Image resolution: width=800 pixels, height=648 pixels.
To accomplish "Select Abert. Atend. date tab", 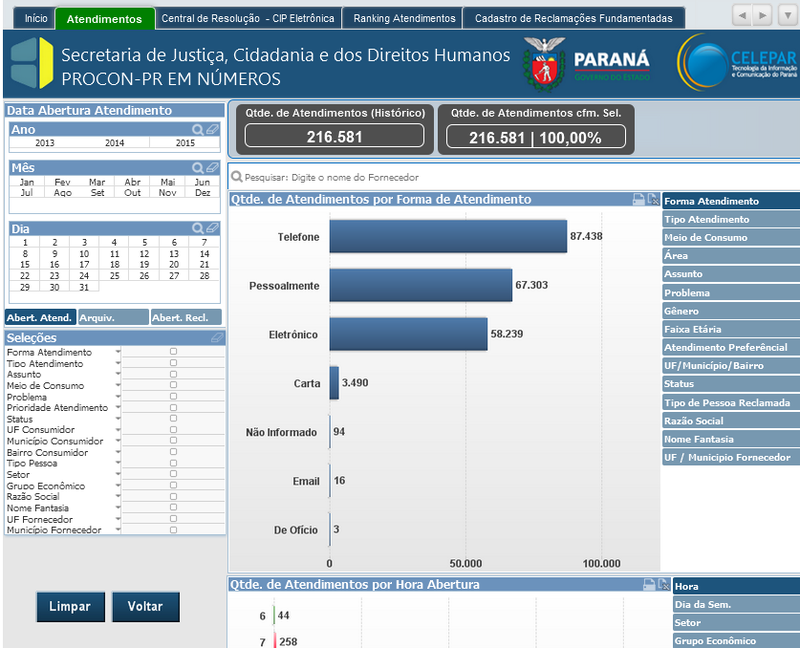I will point(40,317).
